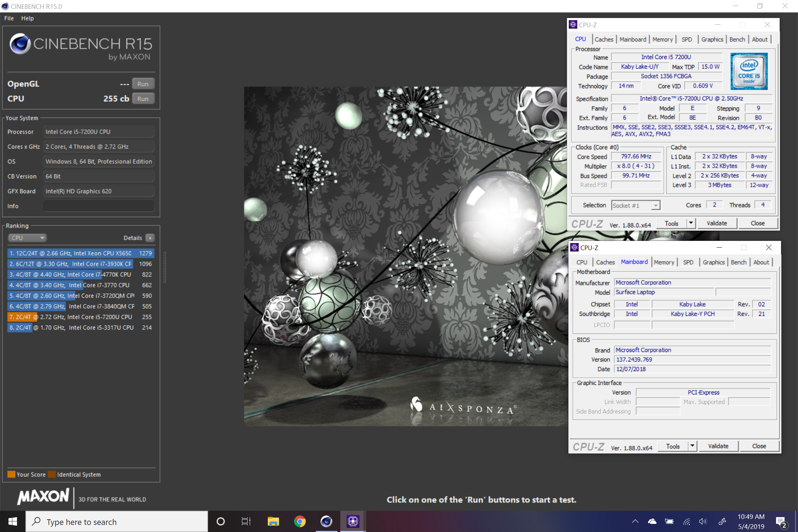Select ranking row Intel Xeon CPU X5650
798x532 pixels.
click(81, 253)
